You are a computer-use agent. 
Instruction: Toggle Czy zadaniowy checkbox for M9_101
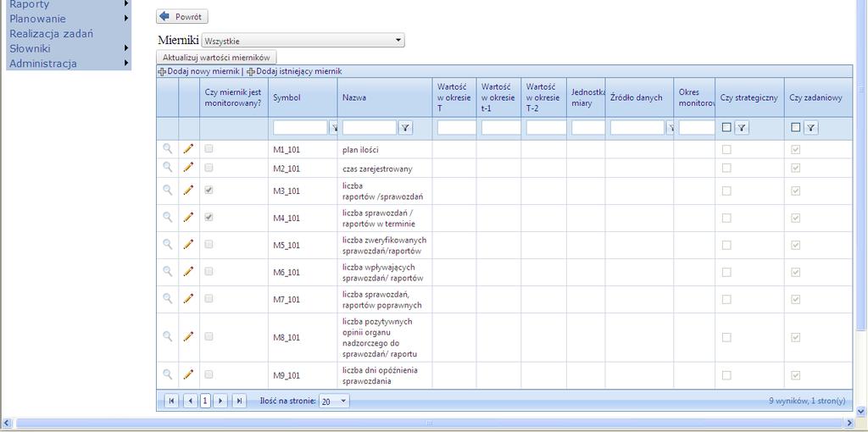click(x=795, y=375)
